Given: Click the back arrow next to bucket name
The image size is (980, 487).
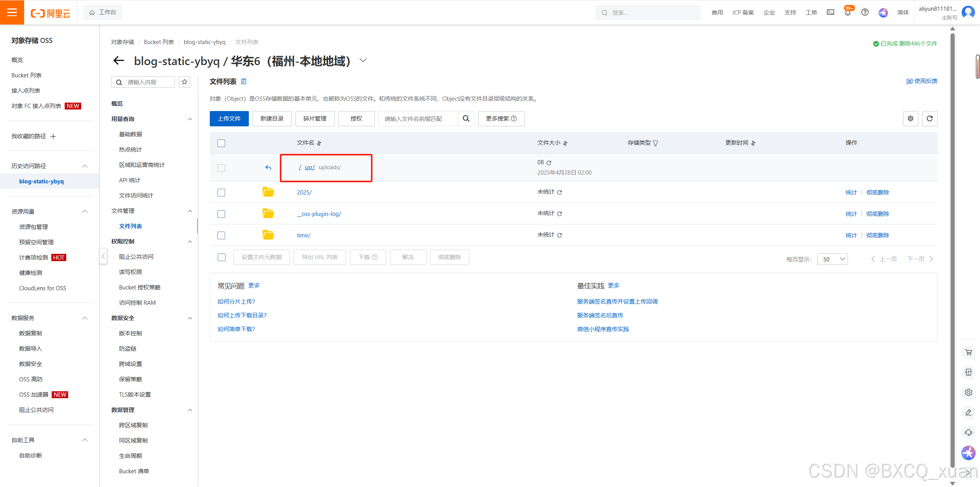Looking at the screenshot, I should point(119,60).
